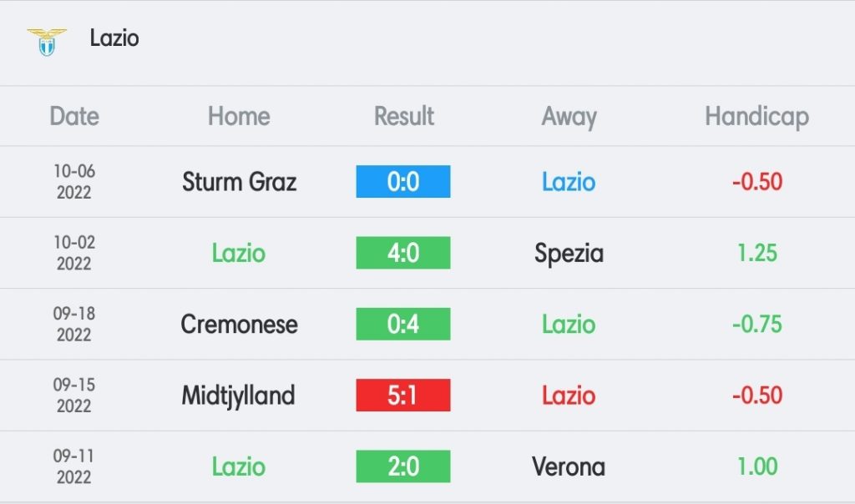This screenshot has height=504, width=855.
Task: Open the 4:0 result versus Spezia
Action: tap(403, 253)
